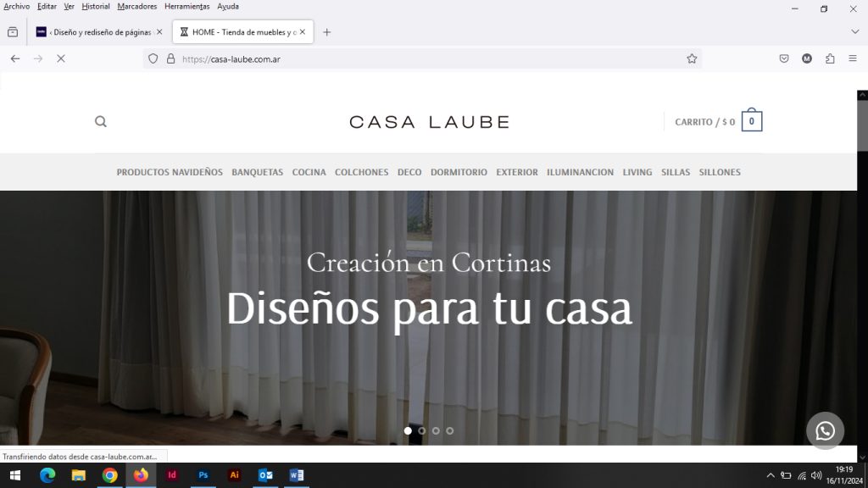Open WhatsApp chat floating button
Screen dimensions: 868x488
coord(825,430)
